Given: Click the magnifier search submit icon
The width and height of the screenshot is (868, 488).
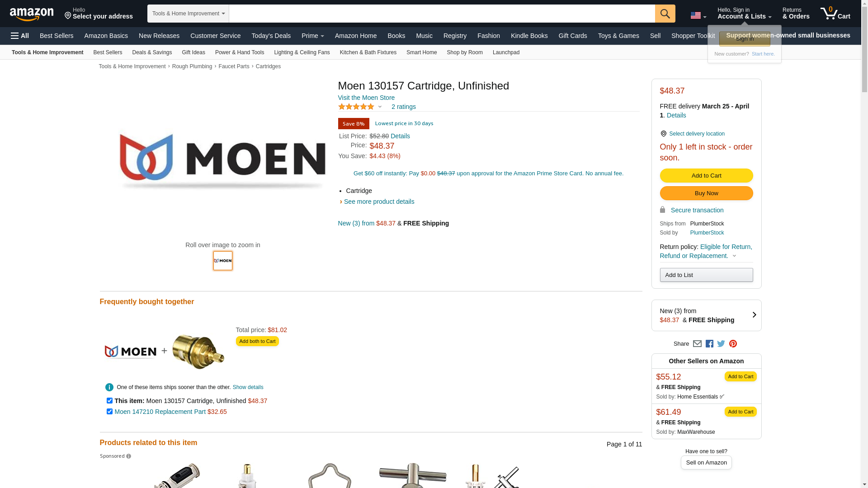Looking at the screenshot, I should (x=665, y=14).
